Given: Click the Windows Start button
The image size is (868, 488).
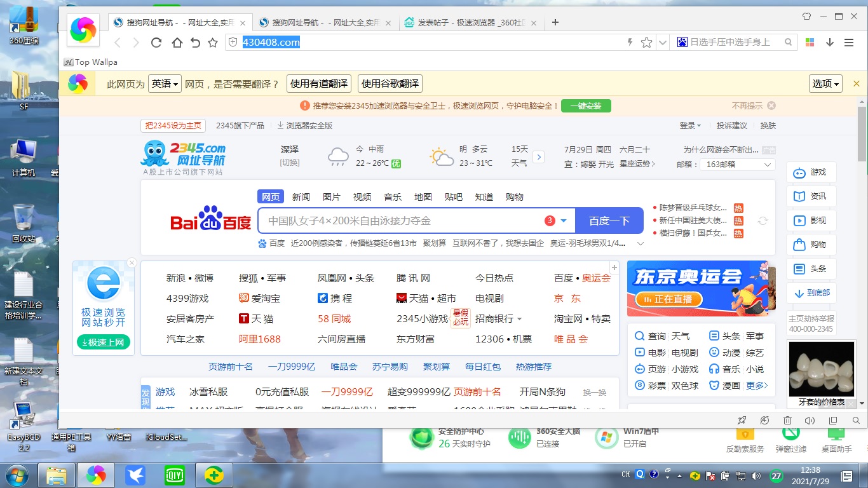Looking at the screenshot, I should tap(17, 475).
